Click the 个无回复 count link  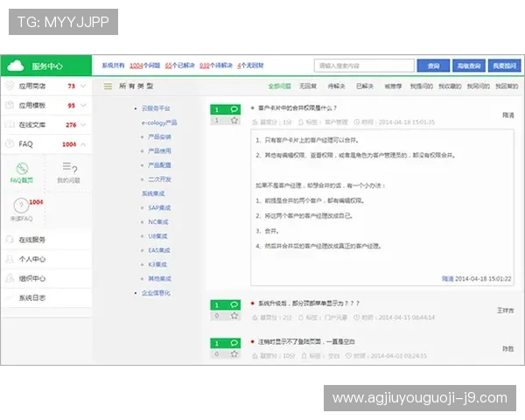coord(250,66)
